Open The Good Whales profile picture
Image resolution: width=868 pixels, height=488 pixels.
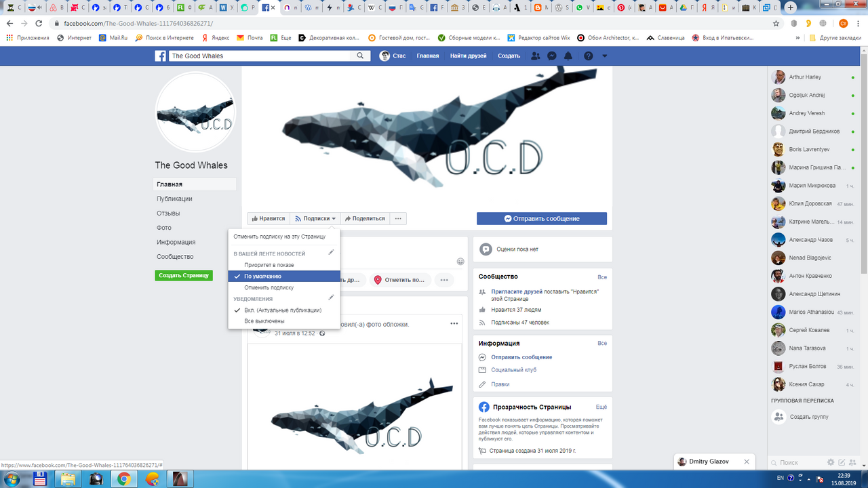195,113
